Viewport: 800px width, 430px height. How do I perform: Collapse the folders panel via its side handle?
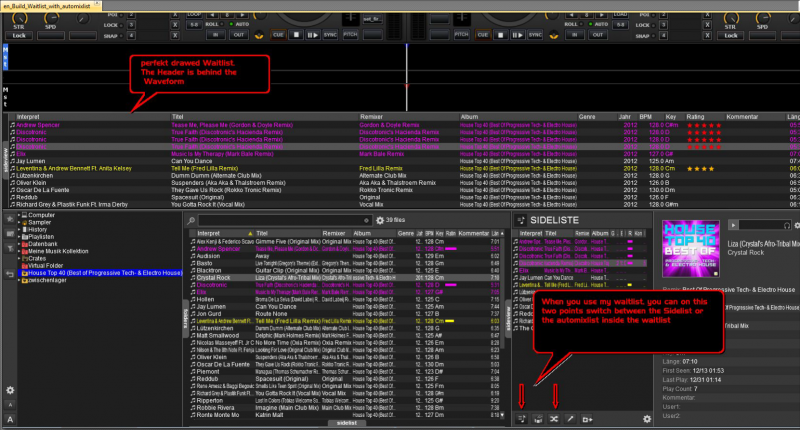coord(185,318)
